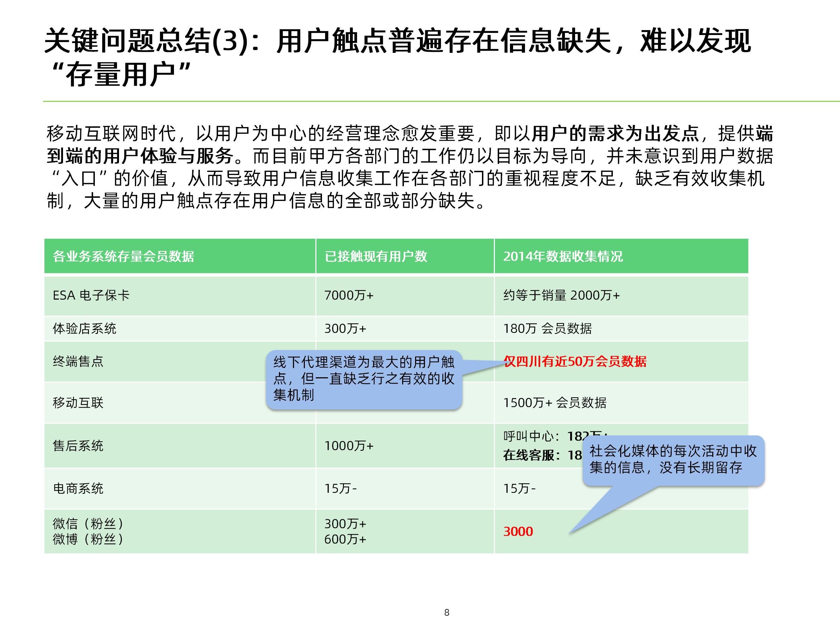Click '300万+' in the 微信 row
Viewport: 840px width, 630px height.
345,524
